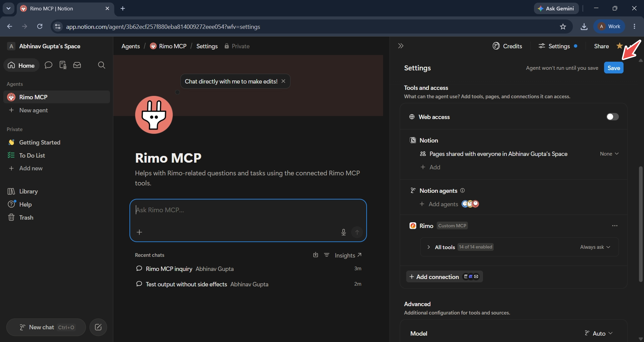The image size is (644, 342).
Task: Click the Notion agents info icon
Action: point(462,190)
